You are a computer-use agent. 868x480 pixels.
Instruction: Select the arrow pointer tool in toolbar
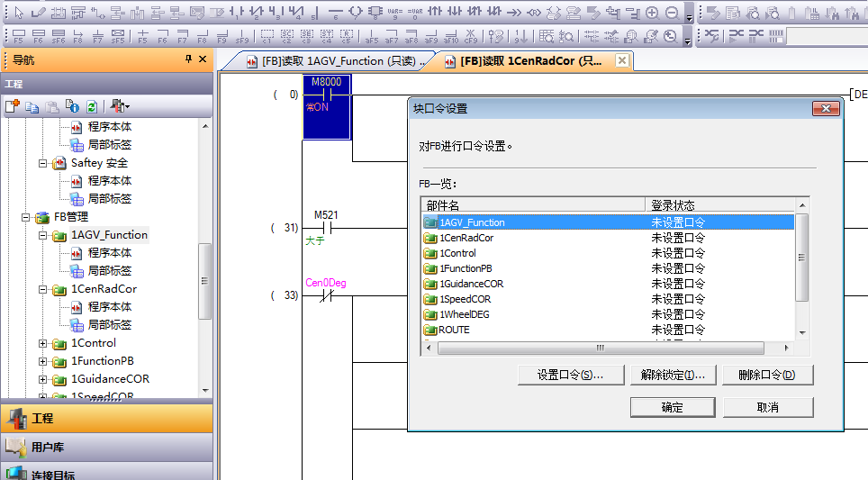click(19, 13)
